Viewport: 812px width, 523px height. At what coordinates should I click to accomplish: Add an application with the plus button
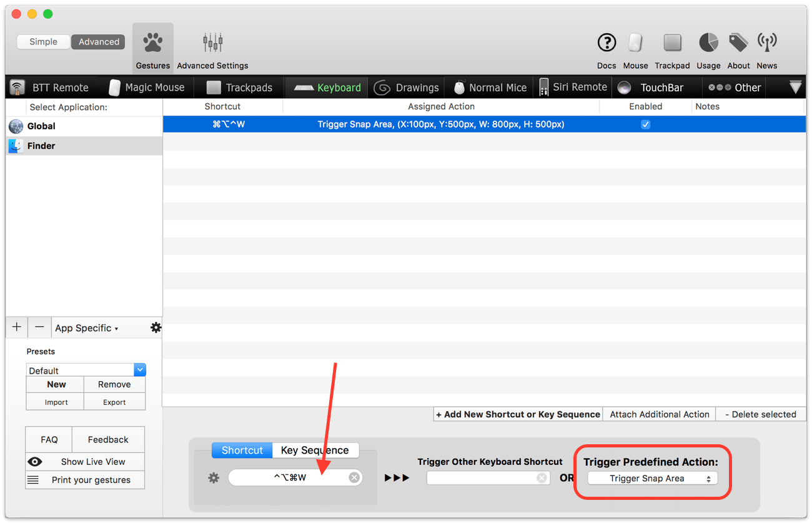point(17,327)
